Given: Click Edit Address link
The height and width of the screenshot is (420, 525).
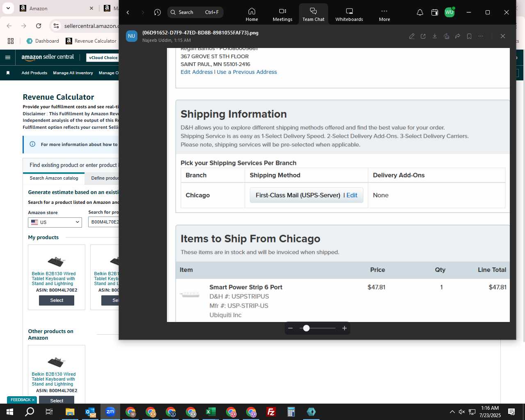Looking at the screenshot, I should 196,72.
